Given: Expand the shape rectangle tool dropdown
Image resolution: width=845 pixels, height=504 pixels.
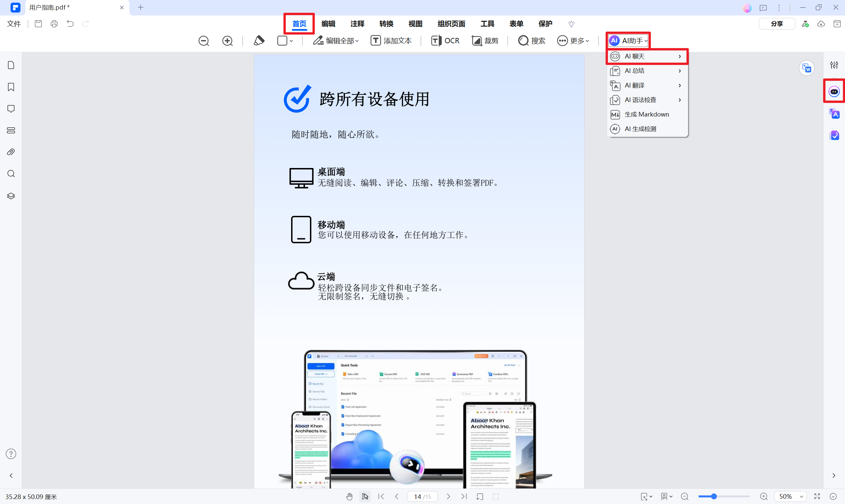Looking at the screenshot, I should click(291, 41).
